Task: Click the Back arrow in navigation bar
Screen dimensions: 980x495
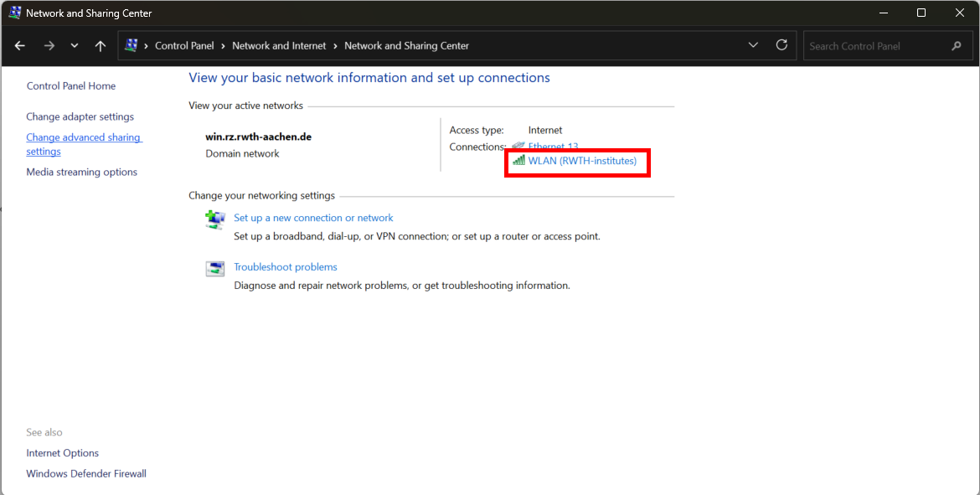Action: point(20,46)
